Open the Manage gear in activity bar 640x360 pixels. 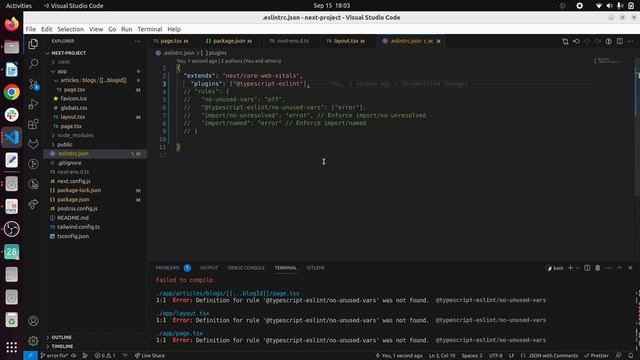point(33,341)
